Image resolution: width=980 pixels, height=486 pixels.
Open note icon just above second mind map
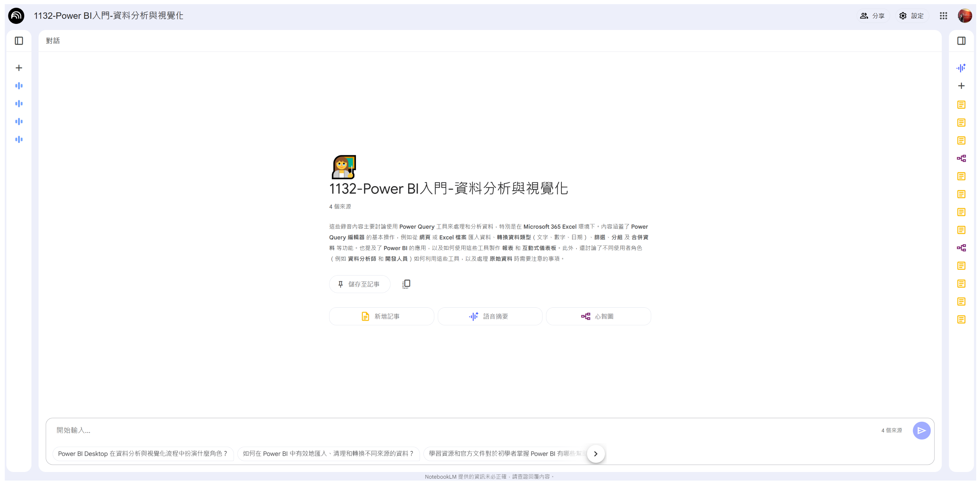[961, 230]
